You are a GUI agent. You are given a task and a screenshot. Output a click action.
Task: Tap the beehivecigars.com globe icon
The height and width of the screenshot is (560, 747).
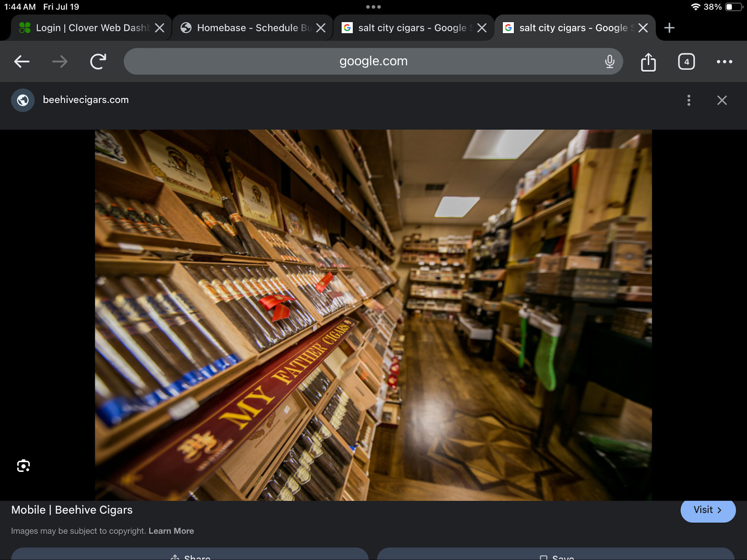23,100
